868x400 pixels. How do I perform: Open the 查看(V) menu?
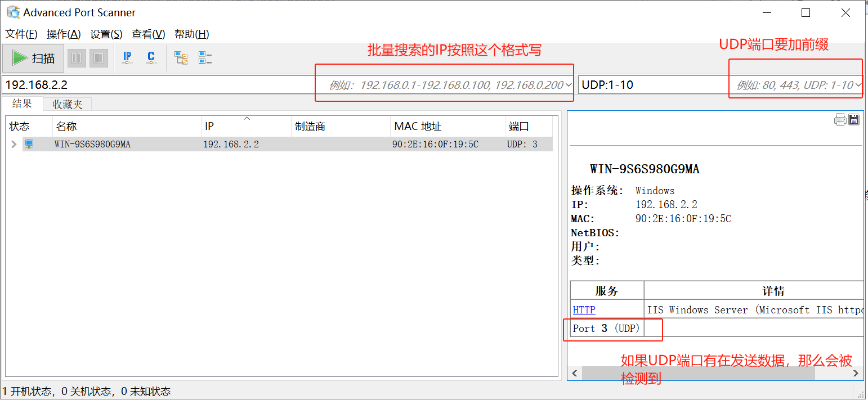149,34
